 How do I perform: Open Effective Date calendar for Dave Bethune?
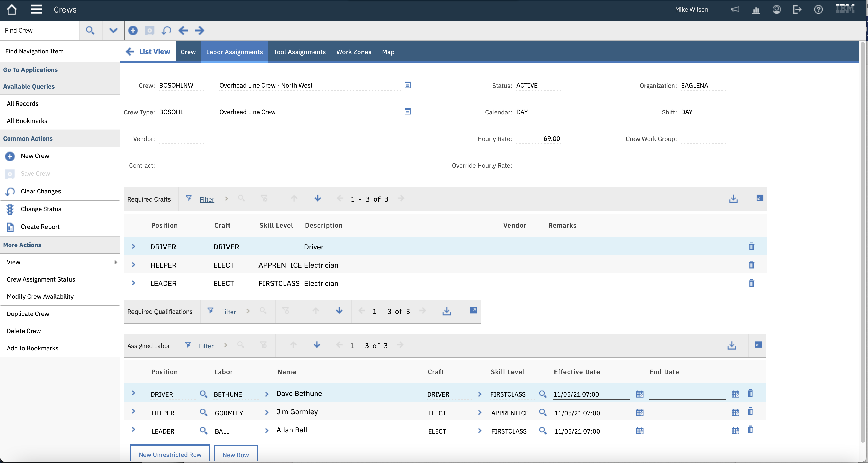tap(639, 394)
